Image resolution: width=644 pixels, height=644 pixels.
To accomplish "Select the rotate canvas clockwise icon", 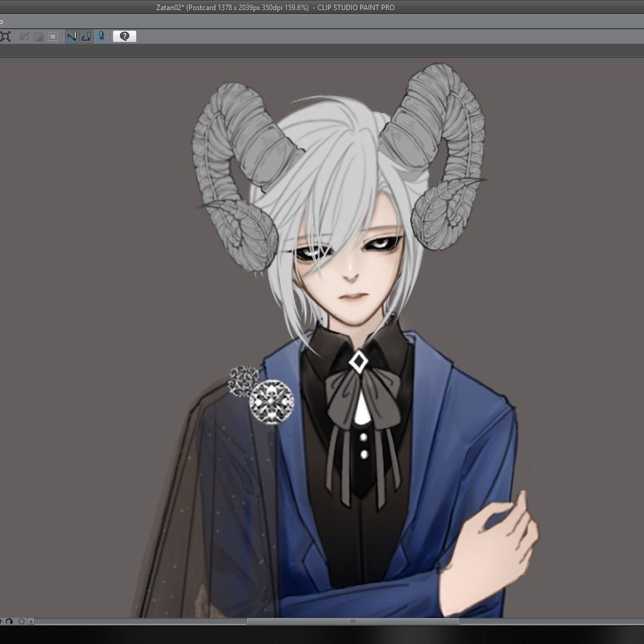I will click(10, 621).
